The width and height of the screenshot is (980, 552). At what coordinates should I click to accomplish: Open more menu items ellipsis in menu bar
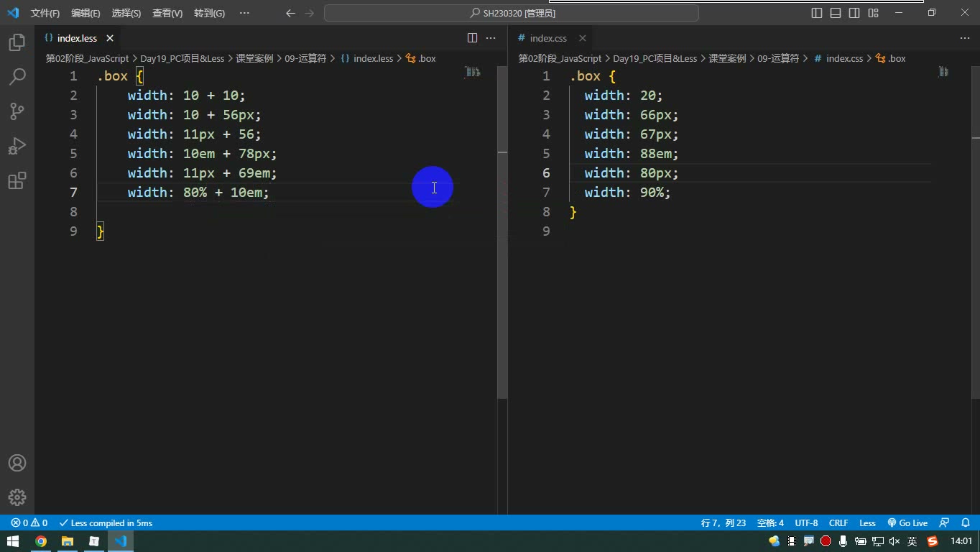(x=244, y=13)
